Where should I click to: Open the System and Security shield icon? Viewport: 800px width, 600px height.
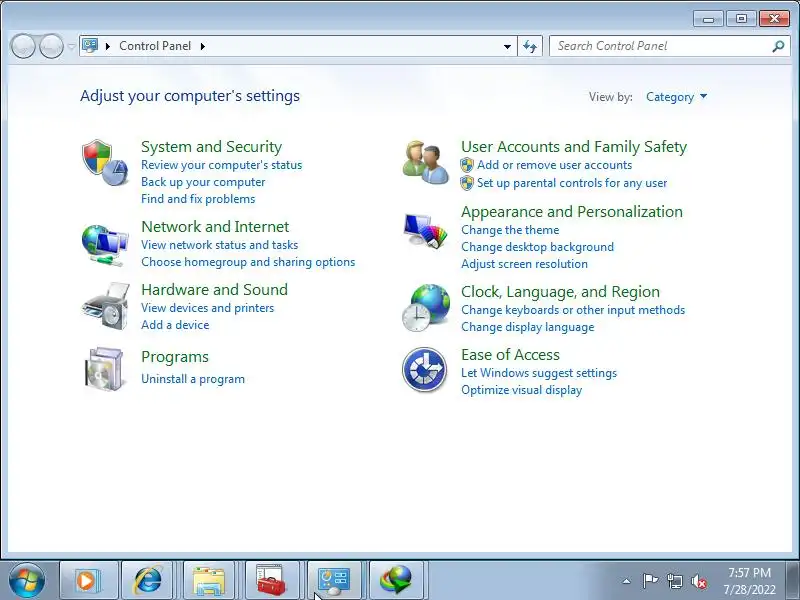[105, 162]
